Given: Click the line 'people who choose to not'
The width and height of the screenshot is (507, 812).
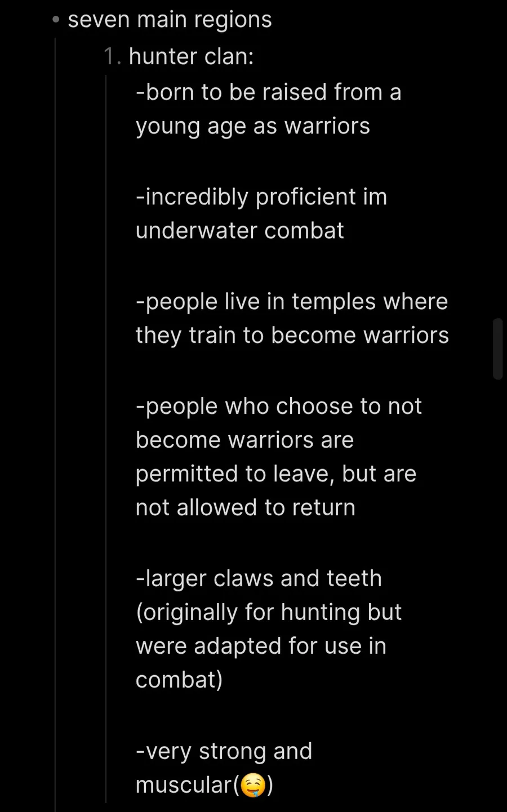Looking at the screenshot, I should (278, 406).
